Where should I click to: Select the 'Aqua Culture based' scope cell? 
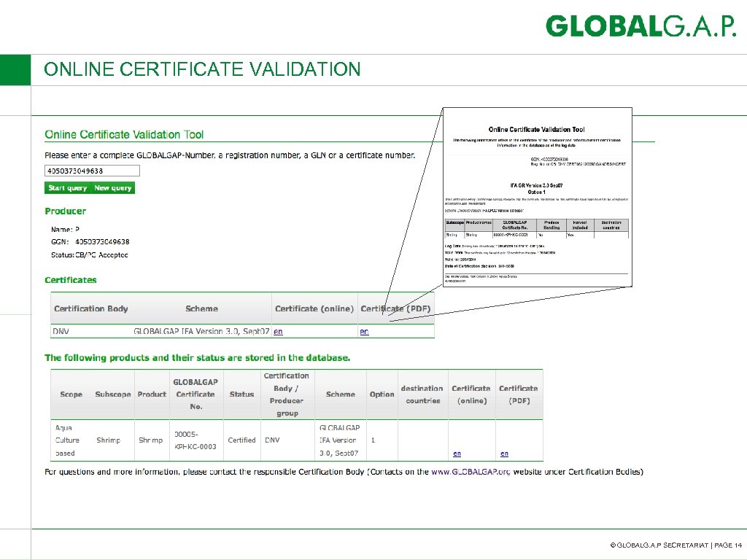coord(67,440)
